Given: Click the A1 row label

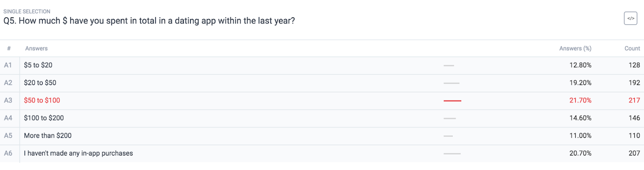Looking at the screenshot, I should click(x=8, y=65).
